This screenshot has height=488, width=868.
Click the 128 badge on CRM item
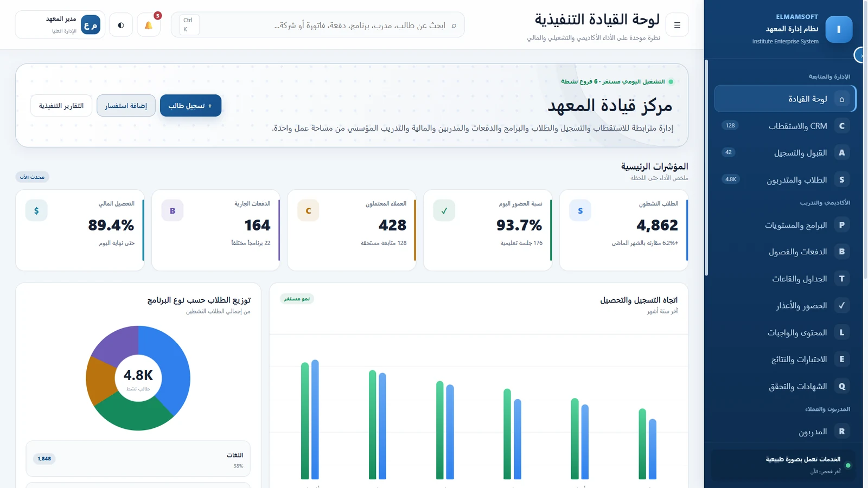tap(730, 125)
